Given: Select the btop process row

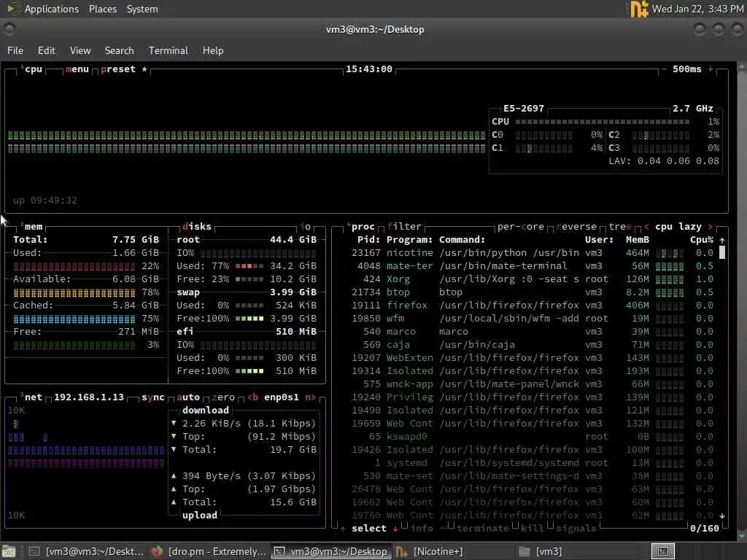Looking at the screenshot, I should 532,292.
